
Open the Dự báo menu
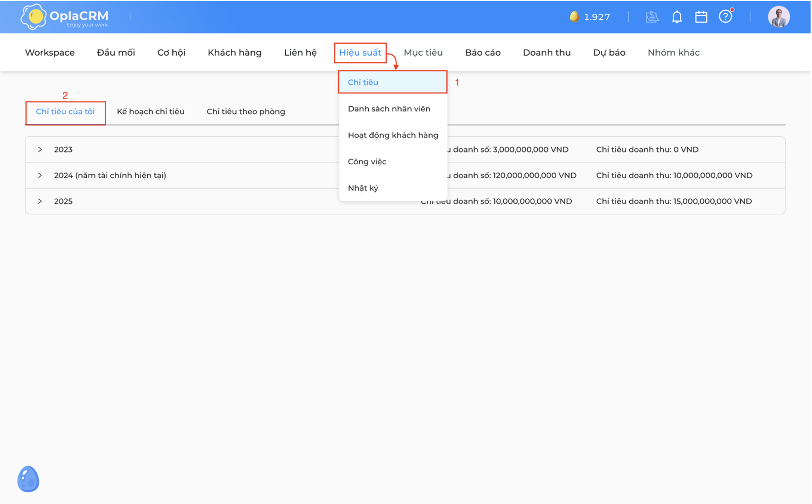(x=609, y=52)
